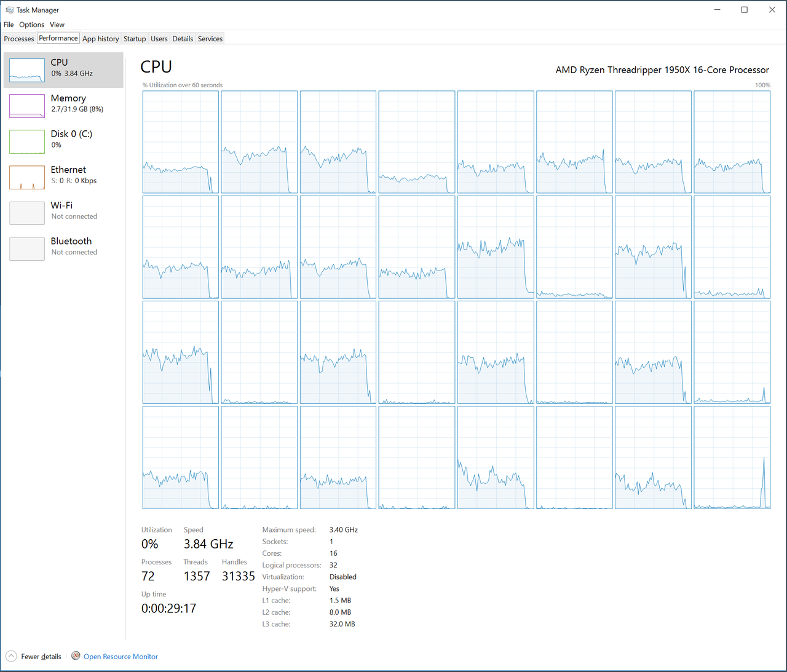
Task: Click the Speed value 3.84 GHz
Action: (208, 544)
